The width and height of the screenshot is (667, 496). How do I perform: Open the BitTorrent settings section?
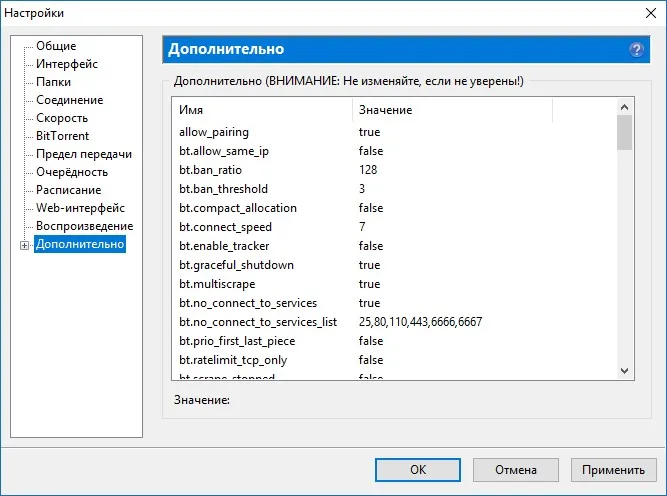pyautogui.click(x=63, y=136)
